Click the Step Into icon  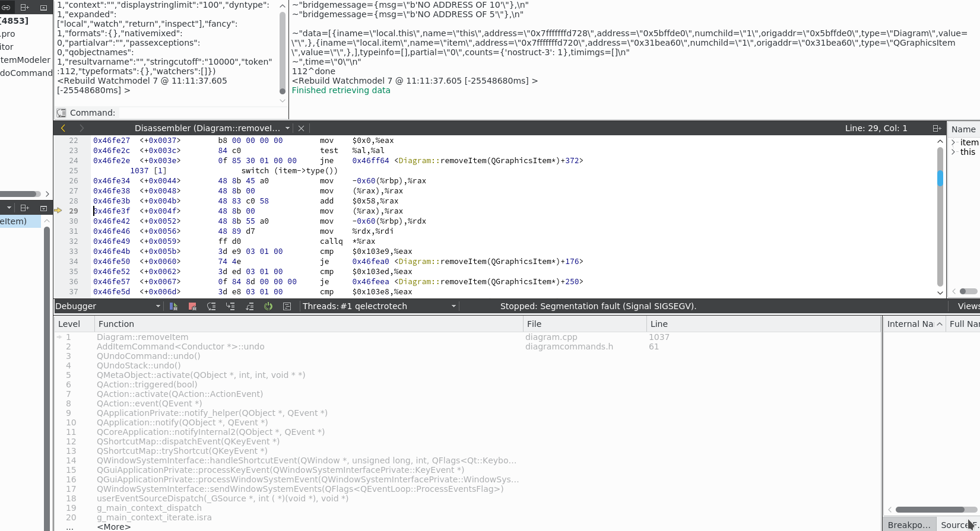point(230,306)
